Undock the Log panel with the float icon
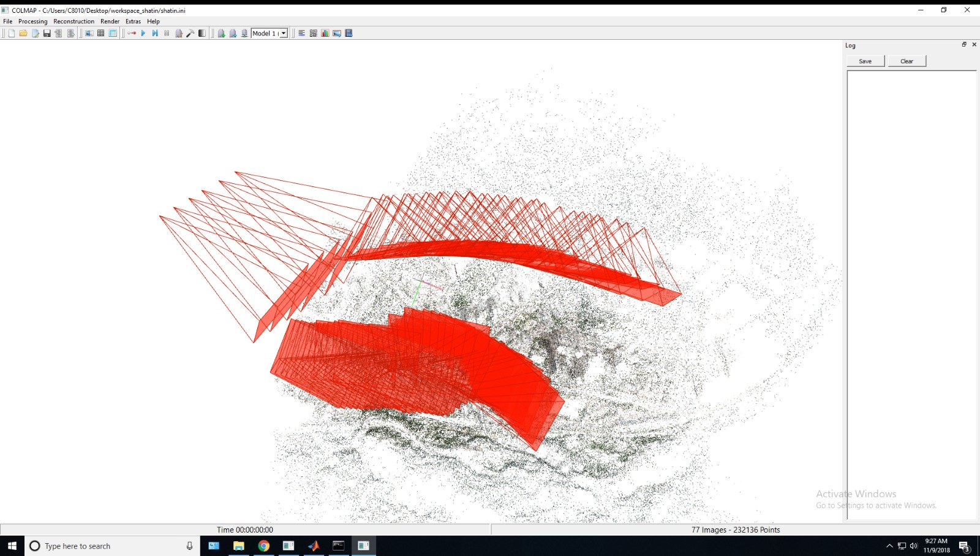The image size is (980, 556). coord(963,45)
